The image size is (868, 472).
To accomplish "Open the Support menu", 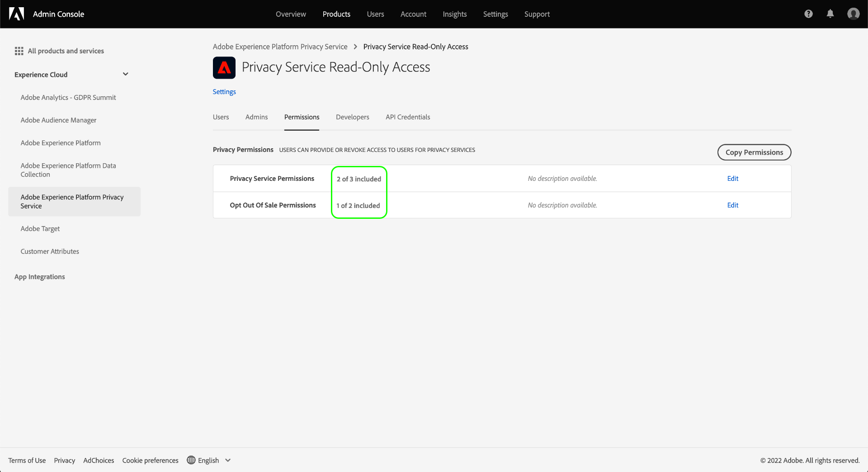I will (537, 14).
